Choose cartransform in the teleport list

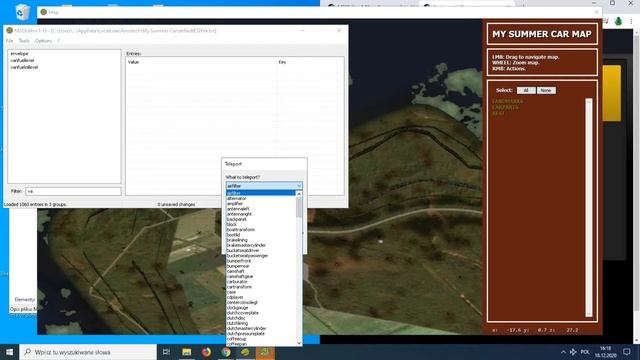(x=261, y=287)
